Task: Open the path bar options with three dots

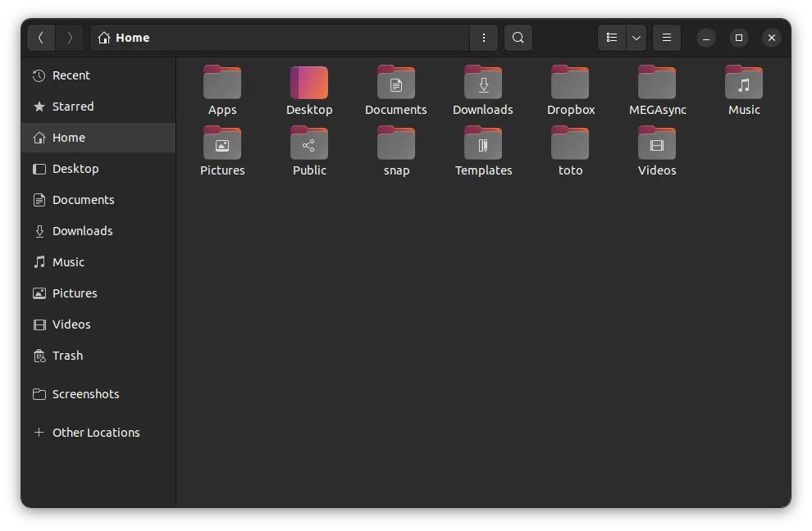Action: [x=484, y=38]
